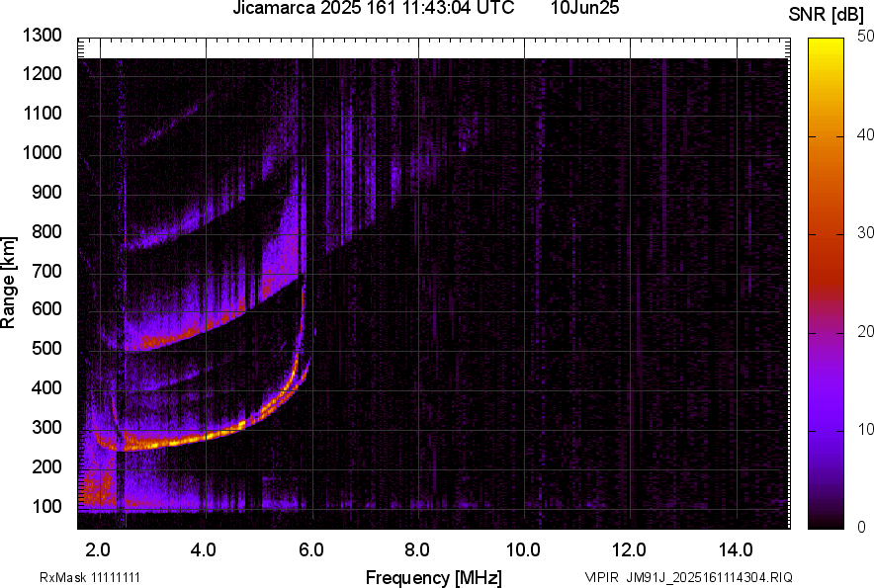The width and height of the screenshot is (874, 588).
Task: Click the '1200' range tick label
Action: click(x=42, y=73)
